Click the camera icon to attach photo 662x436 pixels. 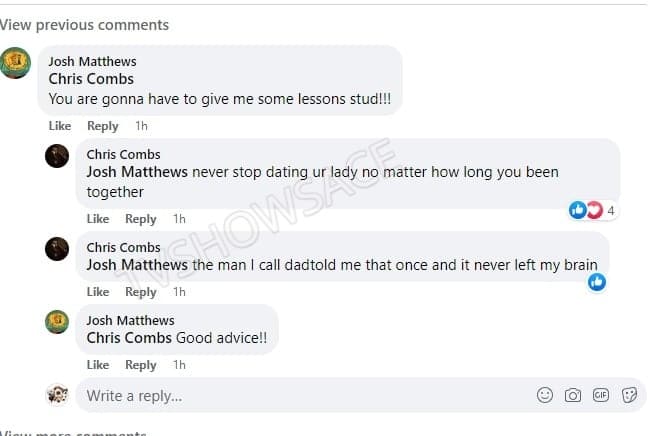point(573,395)
